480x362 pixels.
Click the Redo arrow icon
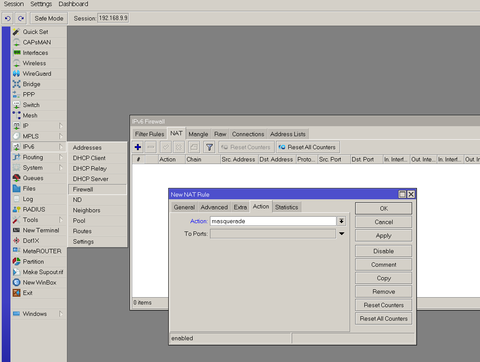point(21,18)
